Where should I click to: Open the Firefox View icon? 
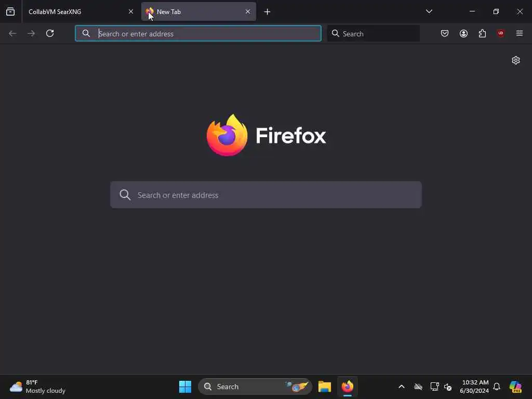pyautogui.click(x=10, y=11)
